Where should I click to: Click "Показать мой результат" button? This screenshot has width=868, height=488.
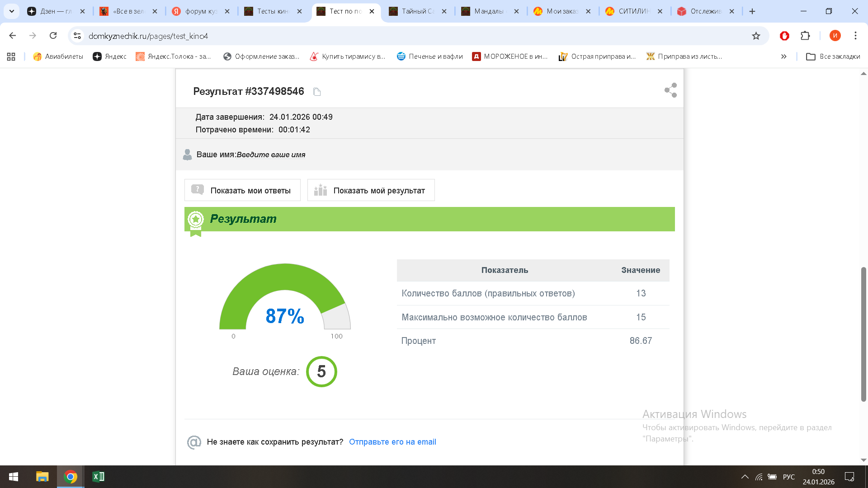click(x=371, y=190)
